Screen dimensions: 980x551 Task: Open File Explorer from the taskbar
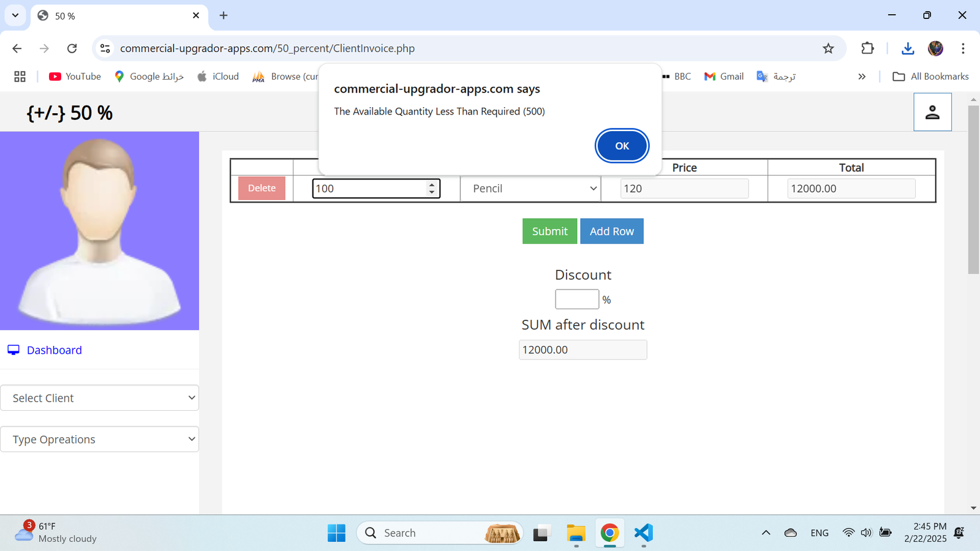click(576, 533)
